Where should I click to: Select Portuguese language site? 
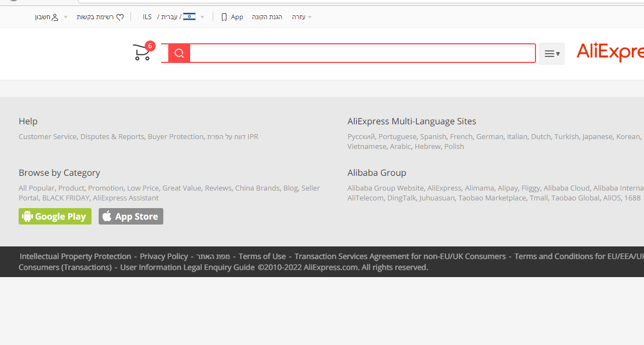397,136
